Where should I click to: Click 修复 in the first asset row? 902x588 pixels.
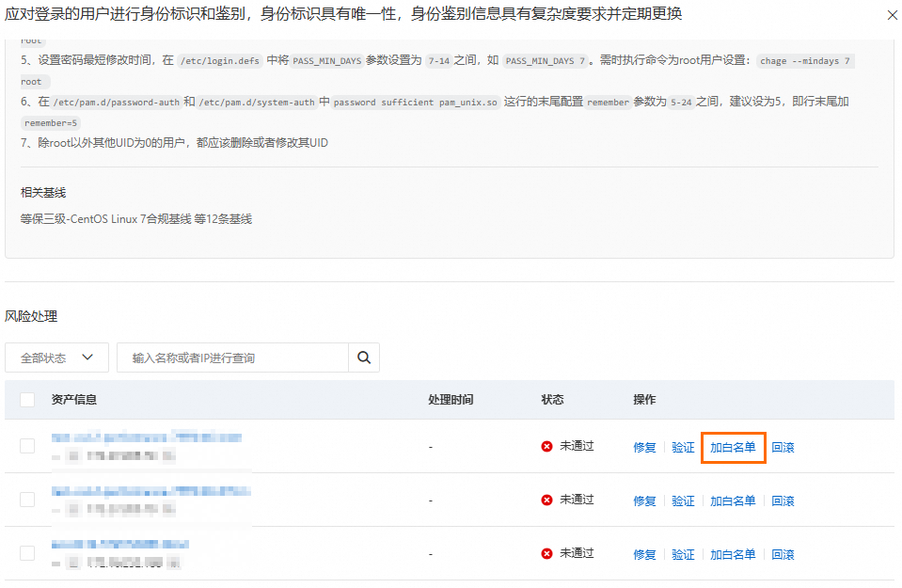pyautogui.click(x=644, y=447)
